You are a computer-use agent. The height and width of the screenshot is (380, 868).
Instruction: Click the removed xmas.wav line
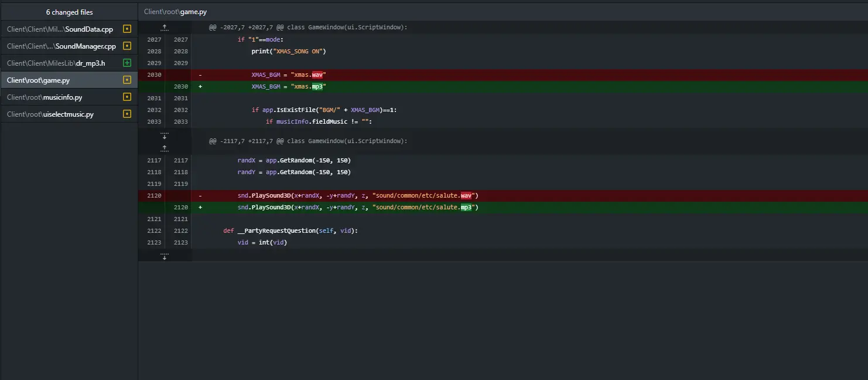[503, 75]
